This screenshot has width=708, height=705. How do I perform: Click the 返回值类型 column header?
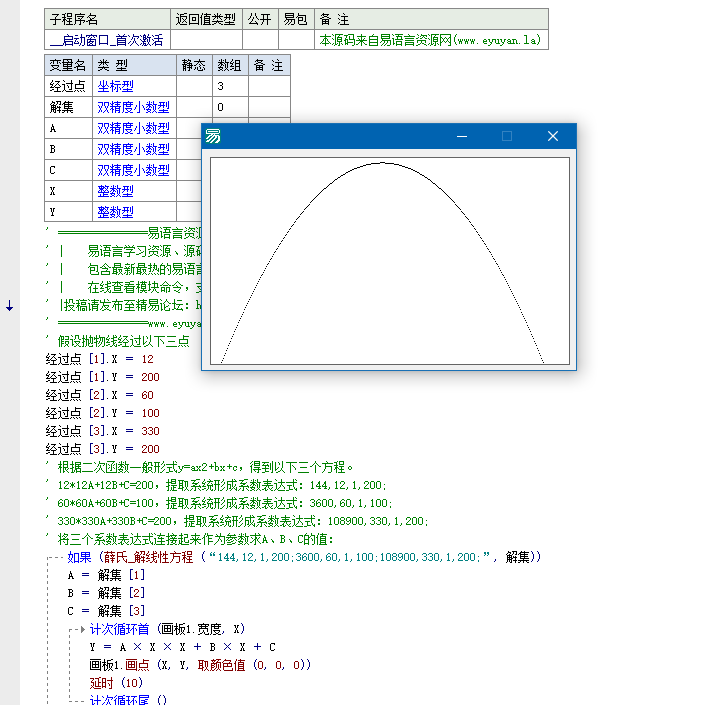(x=206, y=19)
